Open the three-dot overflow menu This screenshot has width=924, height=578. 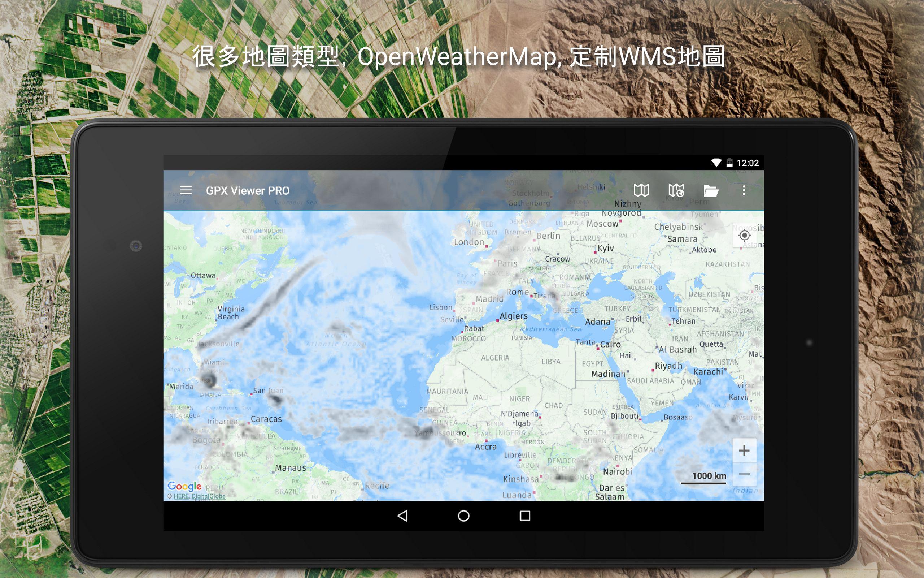pos(744,190)
